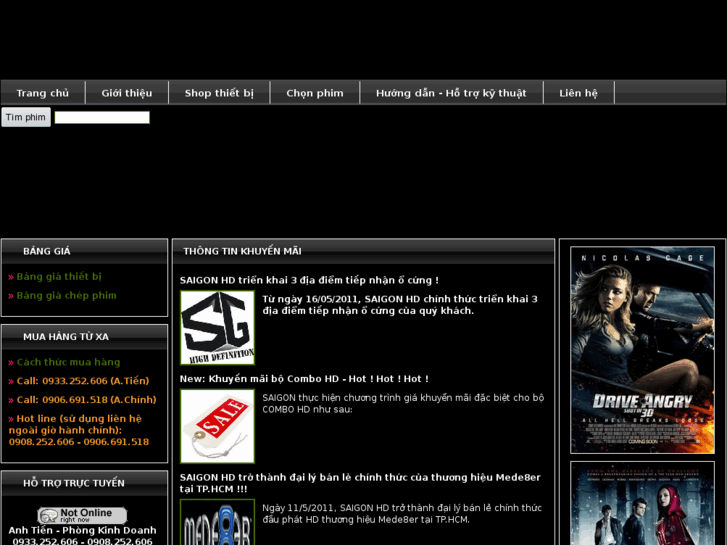The width and height of the screenshot is (727, 545).
Task: Open Shop thiết bị in navigation
Action: [219, 93]
